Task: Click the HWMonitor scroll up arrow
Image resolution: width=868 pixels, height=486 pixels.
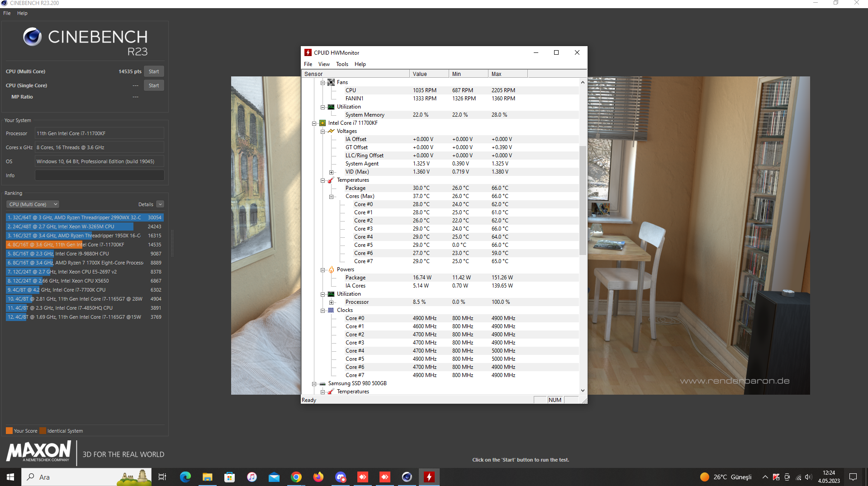Action: pyautogui.click(x=583, y=82)
